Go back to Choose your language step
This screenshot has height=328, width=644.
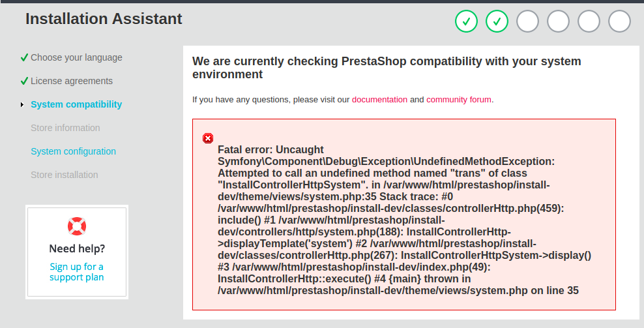pyautogui.click(x=76, y=57)
